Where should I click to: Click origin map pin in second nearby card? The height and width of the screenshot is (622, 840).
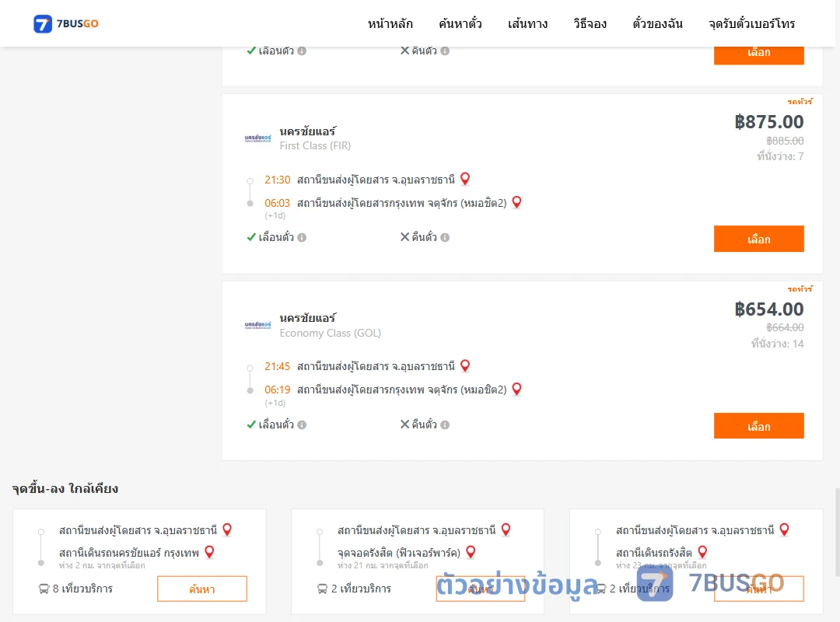click(x=506, y=529)
